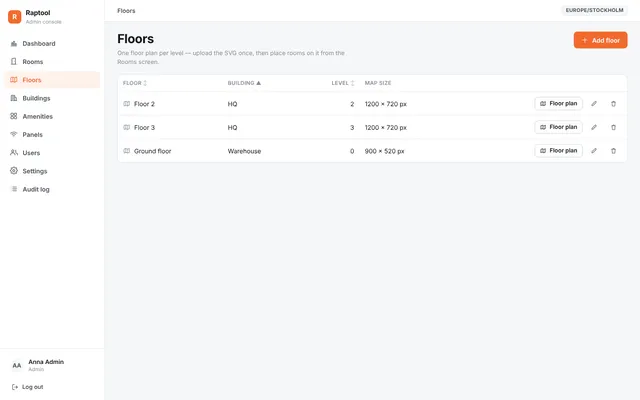Delete Floor 3 via trash icon
640x400 pixels.
coord(613,127)
